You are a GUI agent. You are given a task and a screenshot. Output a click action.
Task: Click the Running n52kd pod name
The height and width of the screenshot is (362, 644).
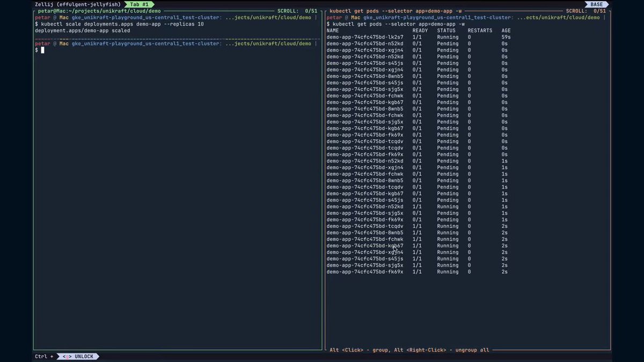click(365, 206)
